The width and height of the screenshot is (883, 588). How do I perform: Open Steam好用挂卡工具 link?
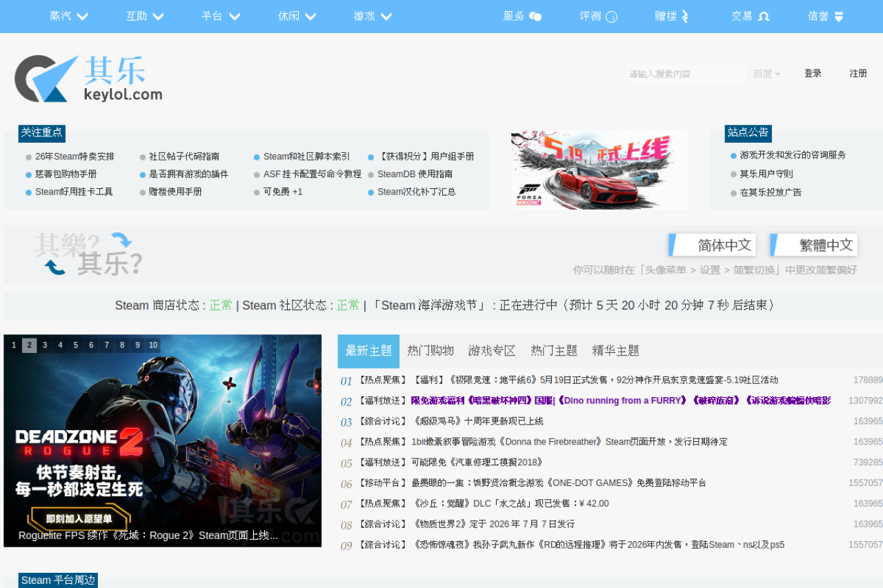74,192
